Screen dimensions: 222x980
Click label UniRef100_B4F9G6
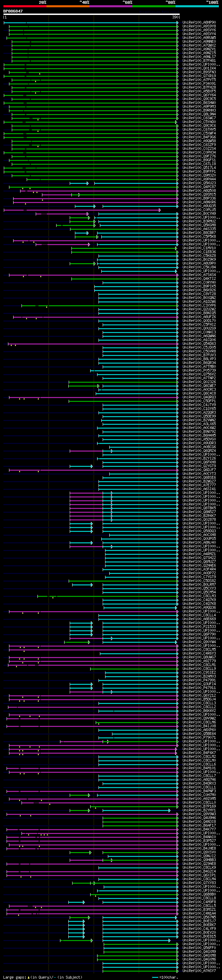click(199, 137)
